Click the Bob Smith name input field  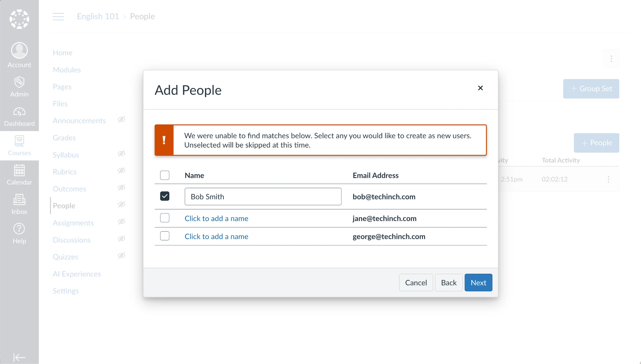click(263, 197)
